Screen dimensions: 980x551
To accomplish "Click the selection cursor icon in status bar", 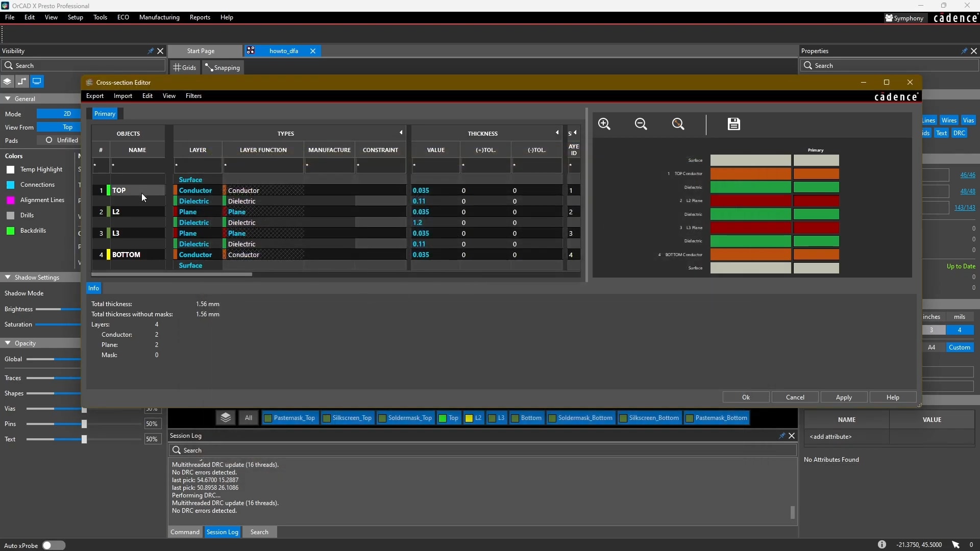I will pyautogui.click(x=956, y=544).
